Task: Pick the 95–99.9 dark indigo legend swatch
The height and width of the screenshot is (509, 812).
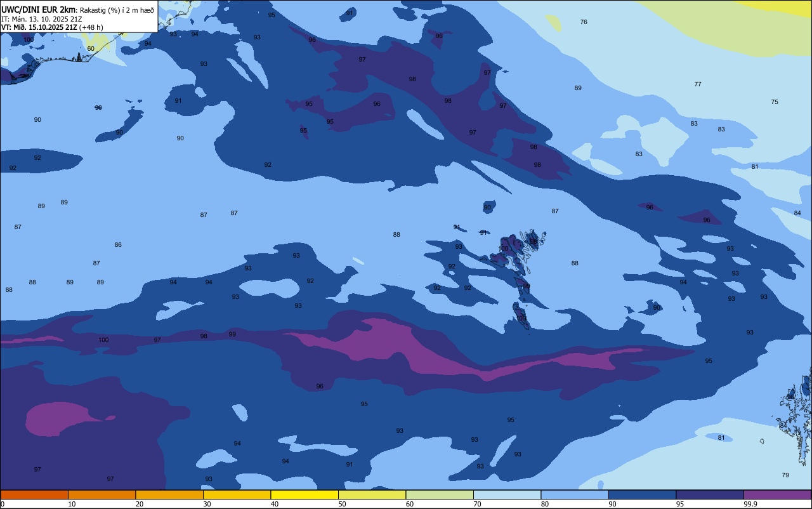Action: [710, 494]
